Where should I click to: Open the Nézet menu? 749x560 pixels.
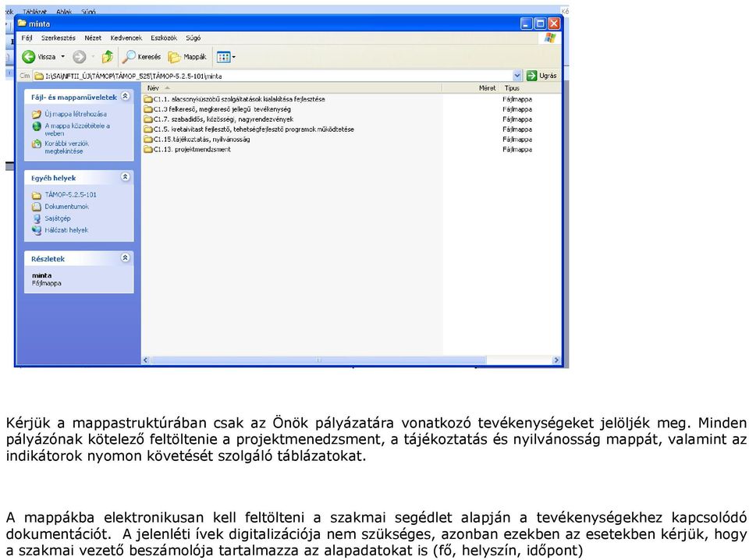point(93,38)
